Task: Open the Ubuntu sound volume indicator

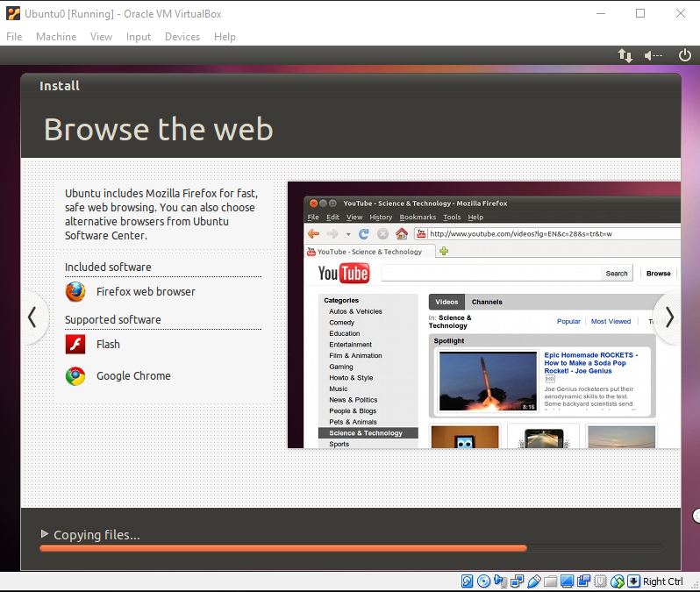Action: point(654,55)
